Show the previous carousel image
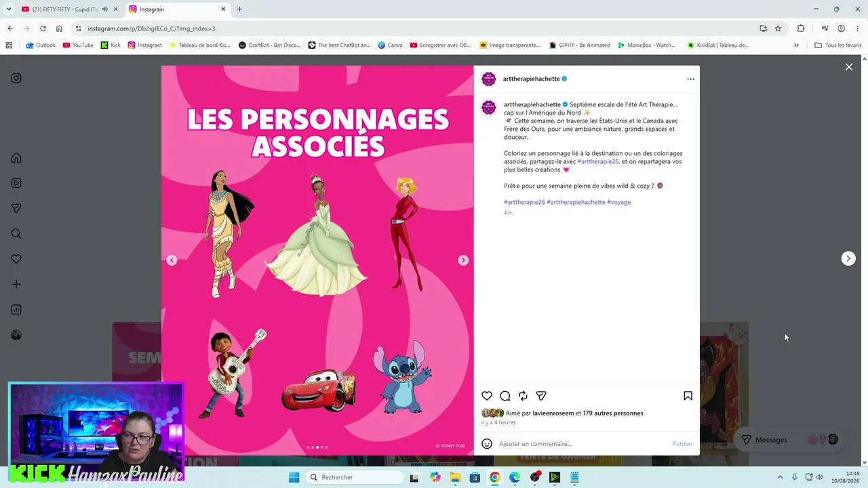The height and width of the screenshot is (488, 868). [x=172, y=260]
